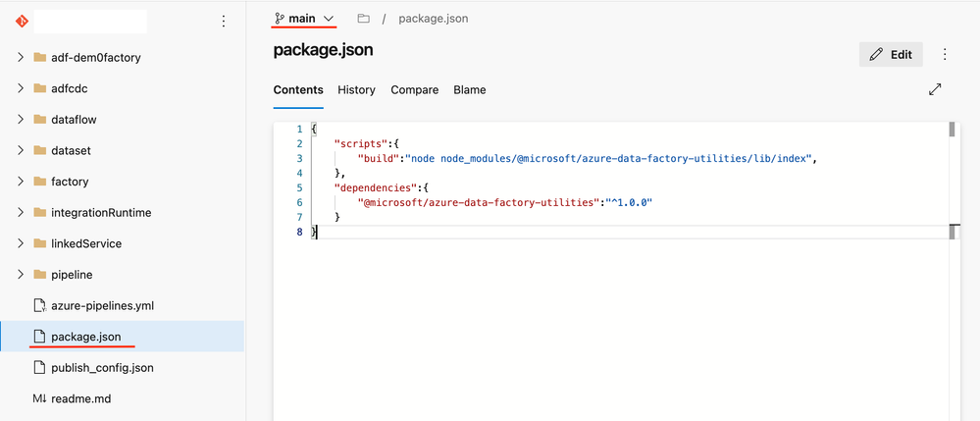This screenshot has width=980, height=421.
Task: Expand the adf-dem0factory folder chevron
Action: [x=21, y=58]
